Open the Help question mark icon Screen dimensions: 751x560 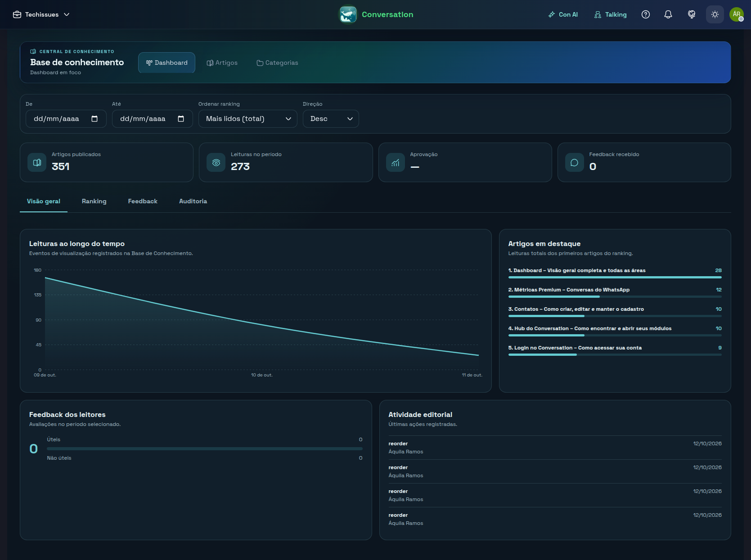pos(646,14)
